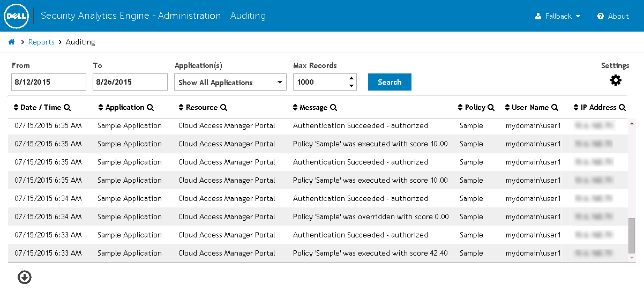Sort the table by Policy column
Viewport: 644px width, 291px height.
point(460,108)
